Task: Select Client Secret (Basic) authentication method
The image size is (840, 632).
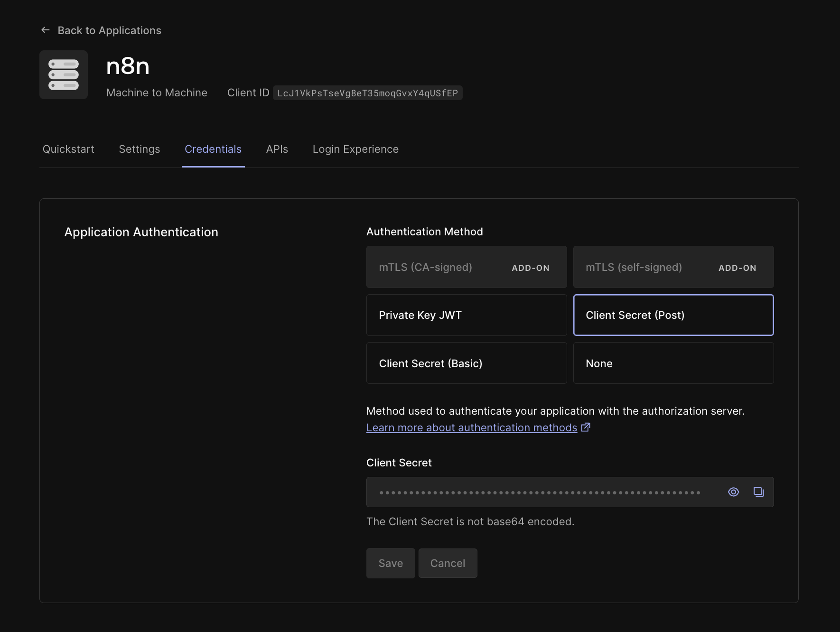Action: pyautogui.click(x=467, y=363)
